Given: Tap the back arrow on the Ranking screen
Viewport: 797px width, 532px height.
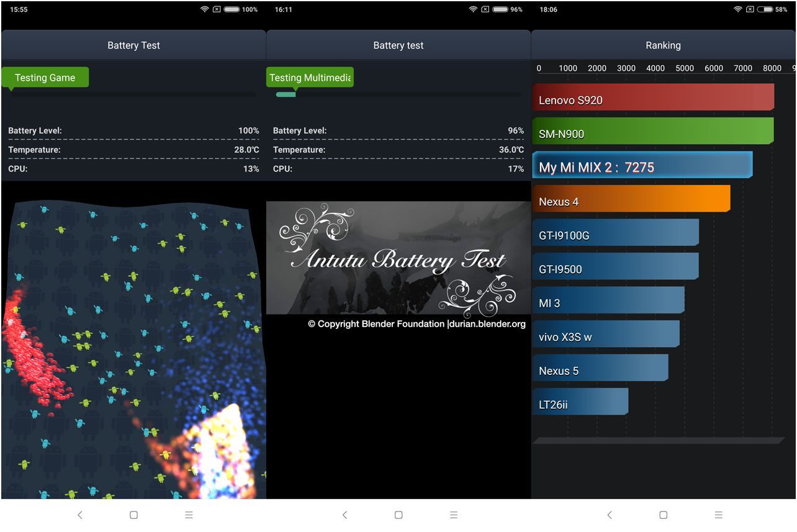Looking at the screenshot, I should click(x=610, y=515).
